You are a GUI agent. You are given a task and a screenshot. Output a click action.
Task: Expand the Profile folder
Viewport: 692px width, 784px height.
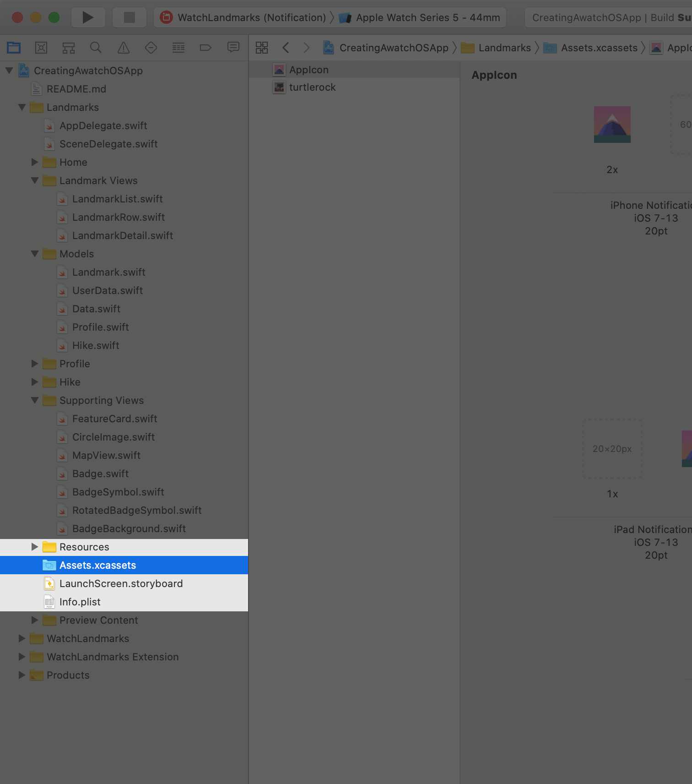(x=35, y=364)
